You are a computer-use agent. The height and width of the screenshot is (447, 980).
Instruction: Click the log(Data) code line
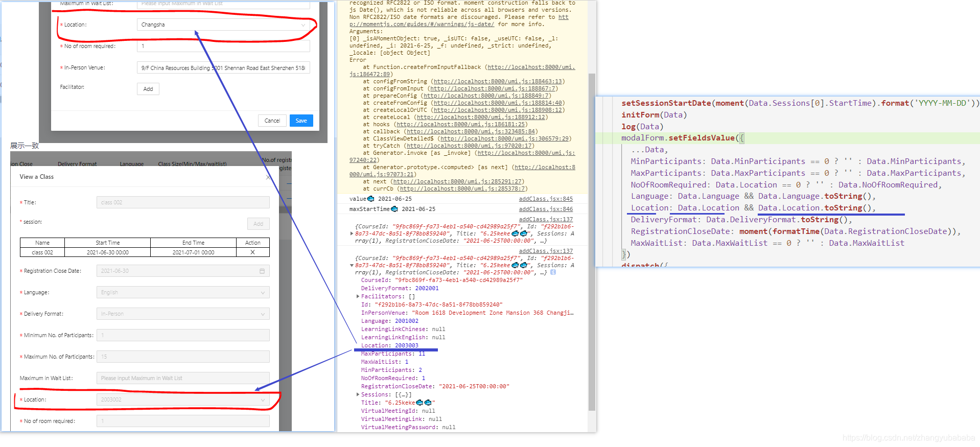coord(642,127)
